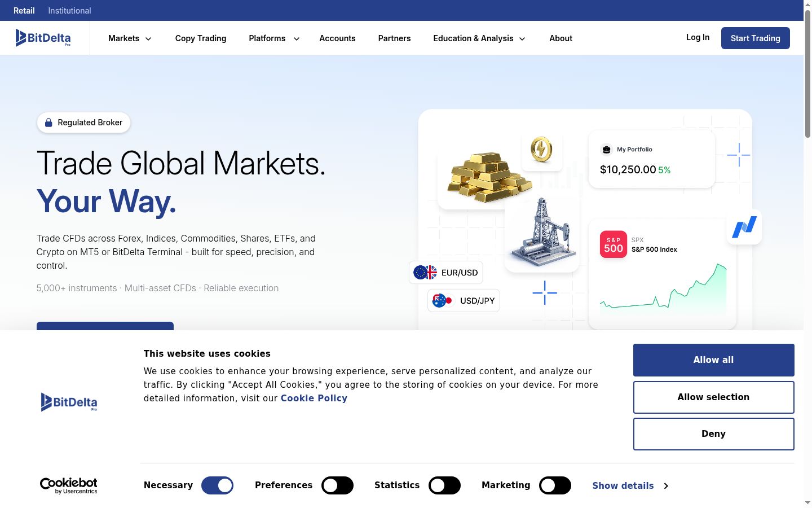Click the USD/JPY currency pair label
This screenshot has width=812, height=508.
(x=477, y=301)
